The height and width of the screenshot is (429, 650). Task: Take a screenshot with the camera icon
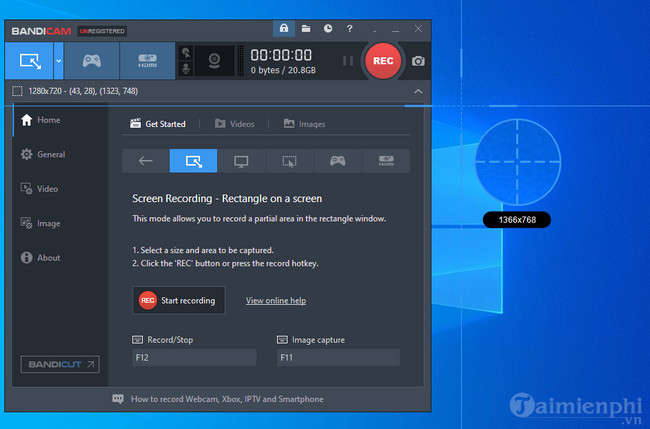tap(418, 61)
